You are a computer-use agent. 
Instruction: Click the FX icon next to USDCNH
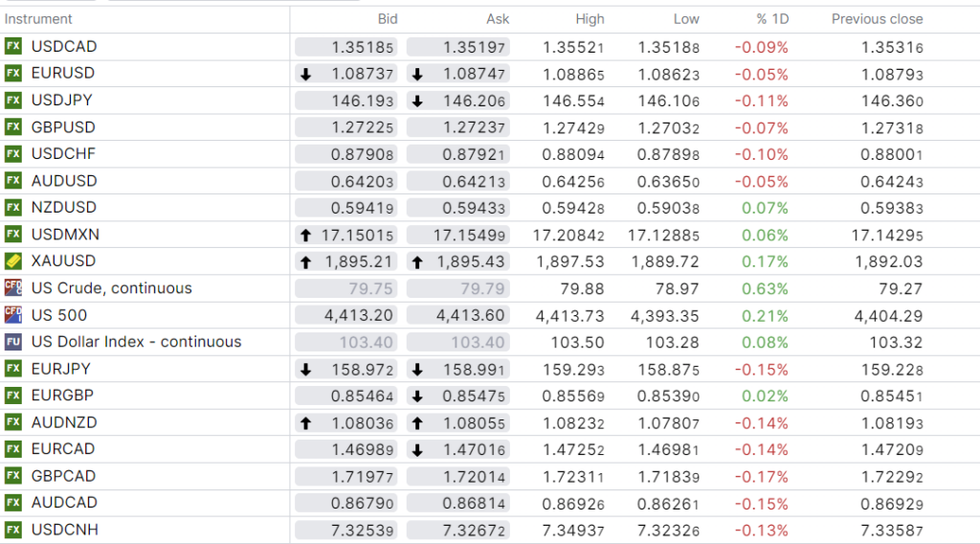point(13,530)
